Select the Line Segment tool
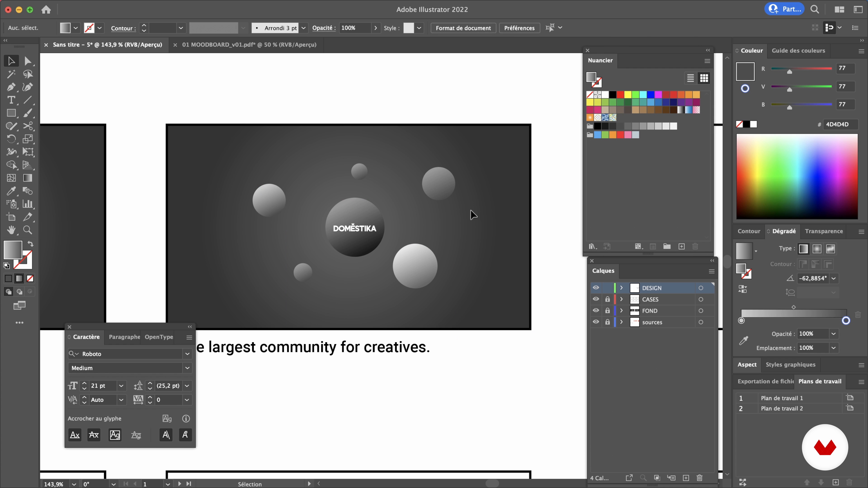This screenshot has height=488, width=868. (x=28, y=100)
